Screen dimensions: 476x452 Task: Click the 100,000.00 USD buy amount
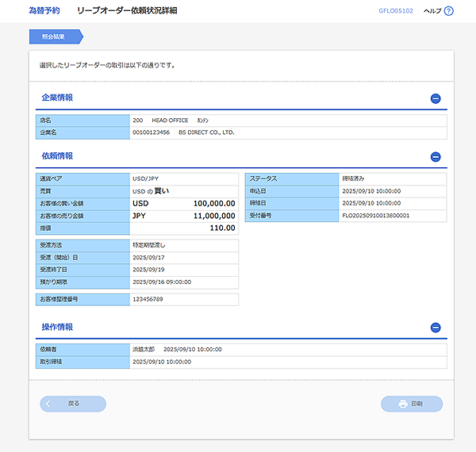[x=214, y=204]
